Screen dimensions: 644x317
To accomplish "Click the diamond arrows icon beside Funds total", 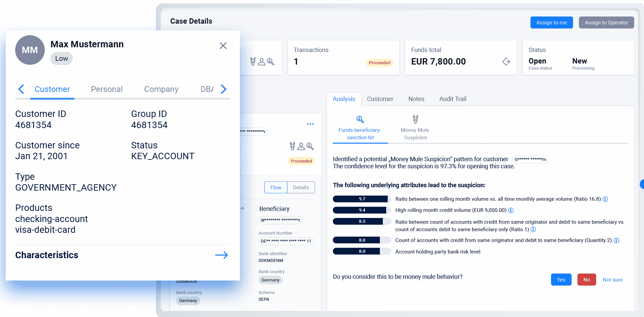I will tap(506, 62).
